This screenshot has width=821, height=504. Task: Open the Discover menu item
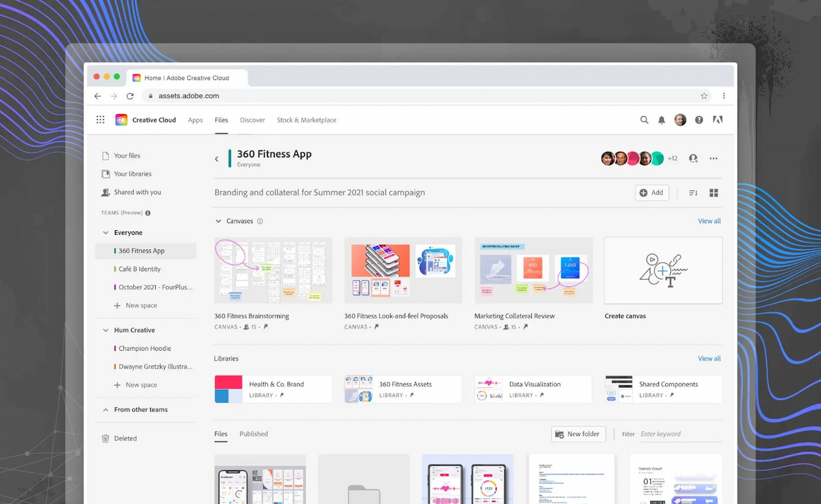(252, 120)
